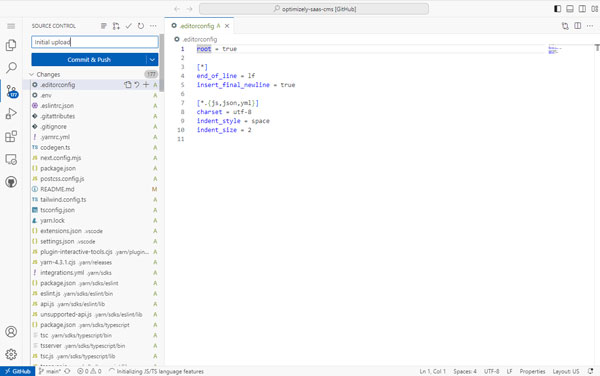Open Source Control more actions menu

(x=153, y=26)
